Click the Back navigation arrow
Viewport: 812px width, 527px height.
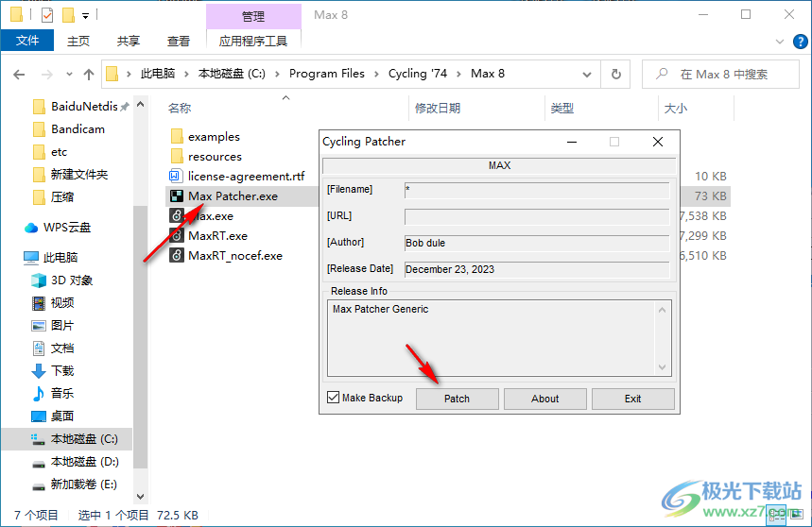[x=19, y=75]
